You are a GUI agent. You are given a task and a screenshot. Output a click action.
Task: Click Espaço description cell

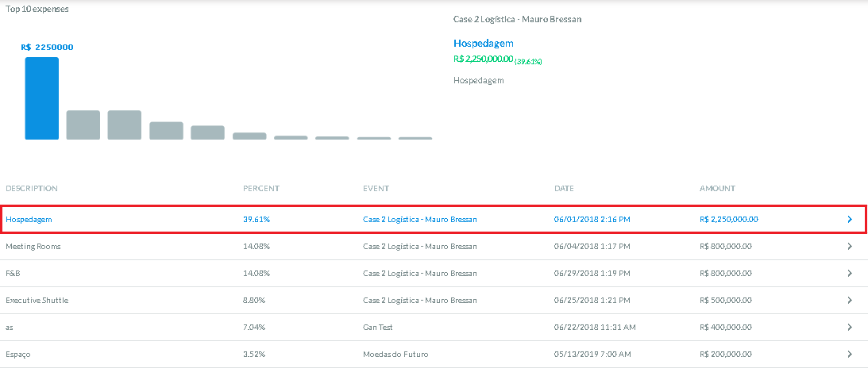(18, 355)
